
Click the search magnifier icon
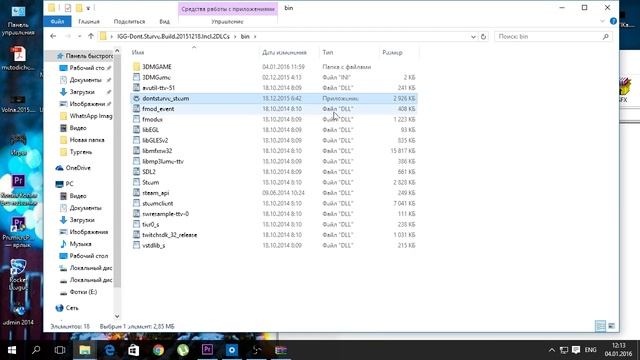pyautogui.click(x=606, y=37)
